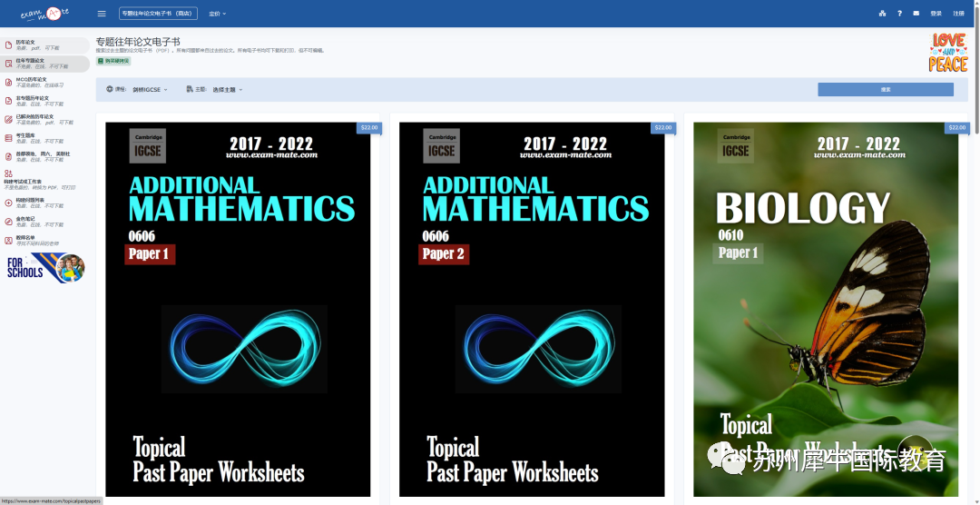Open 历年论文 in the sidebar
980x505 pixels.
[45, 45]
